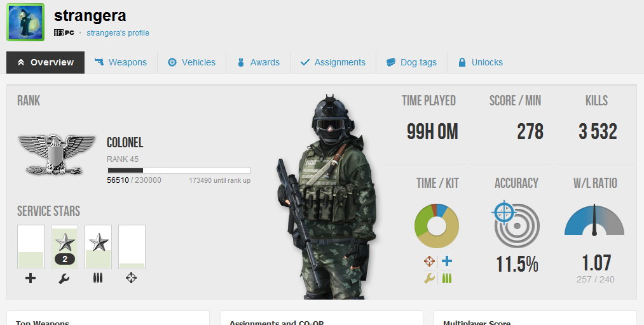Click the rank progress bar

[179, 170]
